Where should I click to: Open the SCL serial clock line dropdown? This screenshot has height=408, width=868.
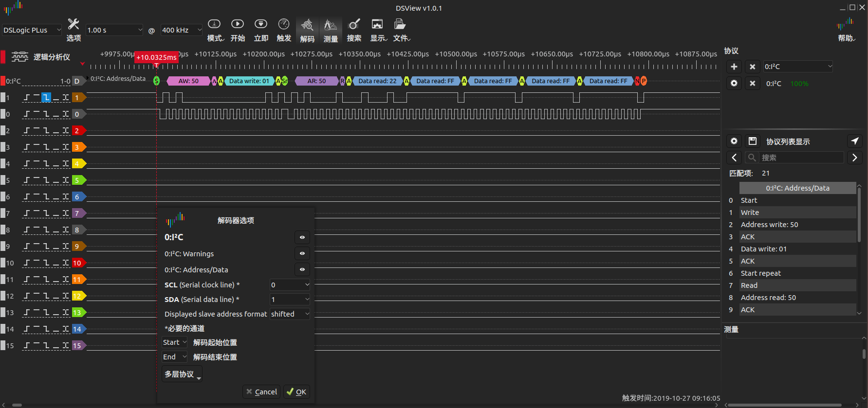(x=290, y=285)
